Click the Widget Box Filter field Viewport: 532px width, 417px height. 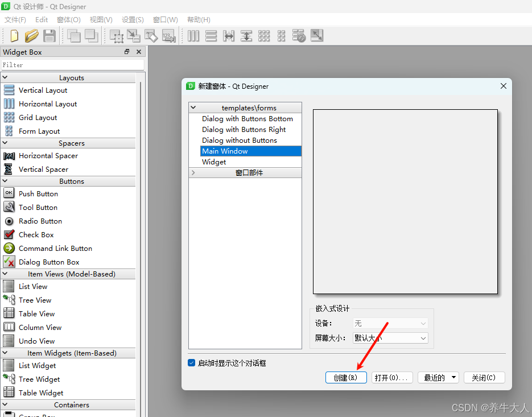pos(73,64)
